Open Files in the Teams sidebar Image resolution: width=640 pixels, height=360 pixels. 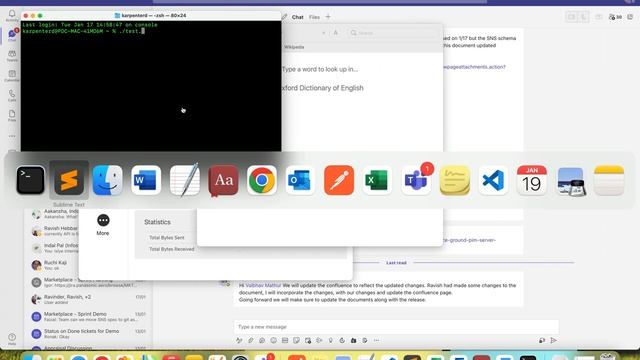[x=12, y=116]
